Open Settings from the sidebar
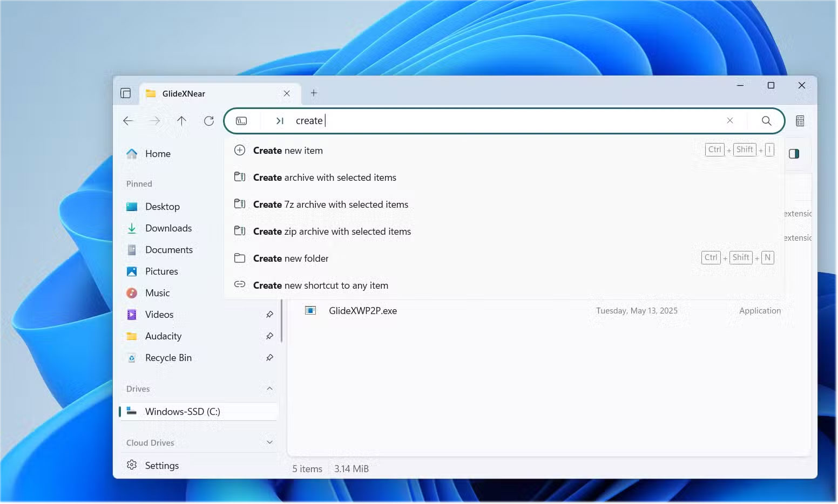 [x=161, y=465]
